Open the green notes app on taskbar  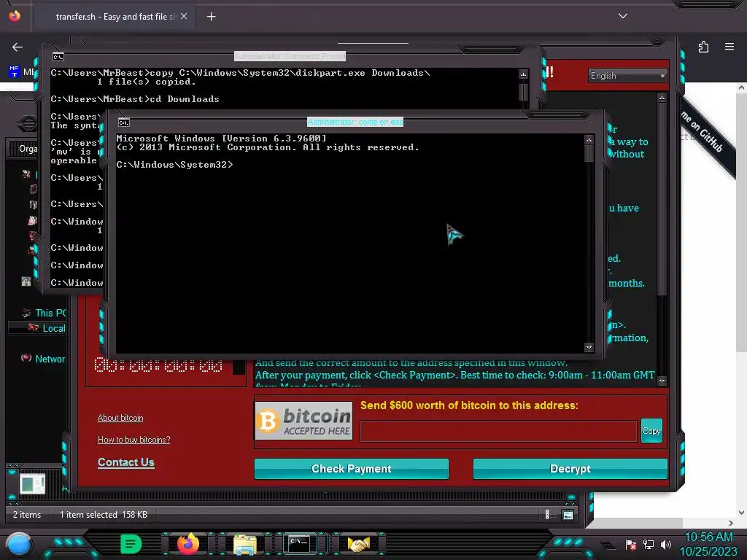(x=131, y=544)
